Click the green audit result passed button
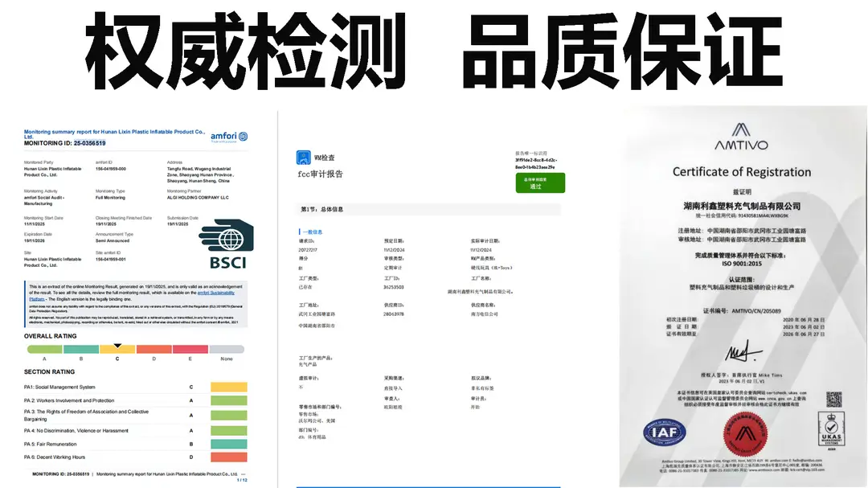Viewport: 868px width, 488px height. coord(540,182)
